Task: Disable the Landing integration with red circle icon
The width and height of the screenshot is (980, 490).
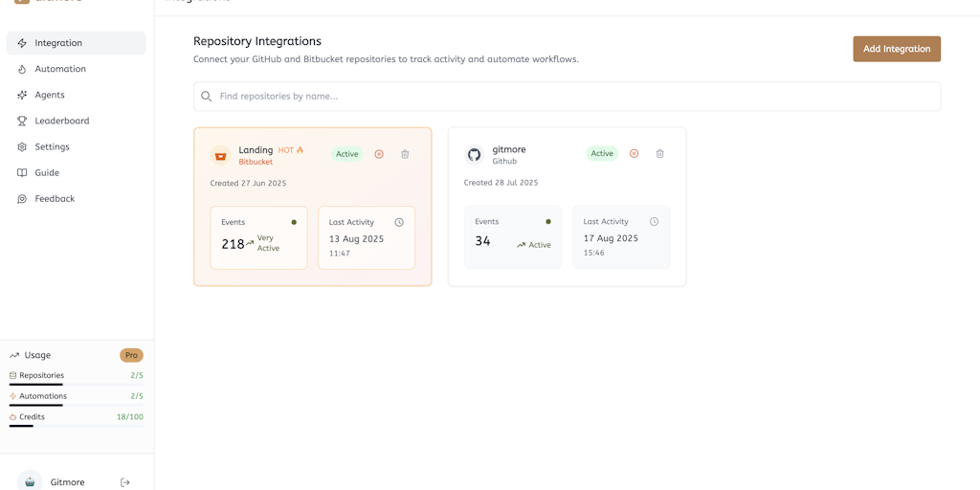Action: click(379, 154)
